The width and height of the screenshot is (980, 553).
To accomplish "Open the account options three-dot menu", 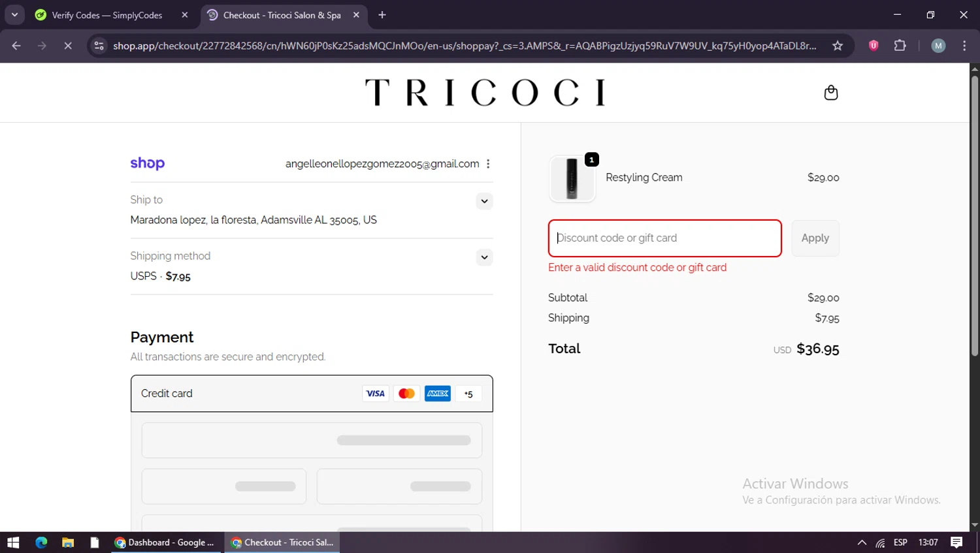I will 488,164.
